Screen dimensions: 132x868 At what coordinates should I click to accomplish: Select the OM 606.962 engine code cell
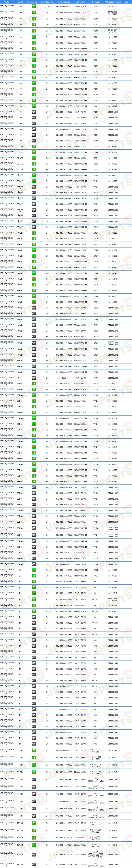113,227
